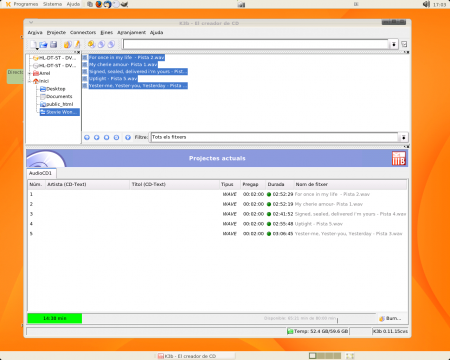Sort by 'Títol (CD-Text)' column header
The width and height of the screenshot is (450, 360).
174,184
